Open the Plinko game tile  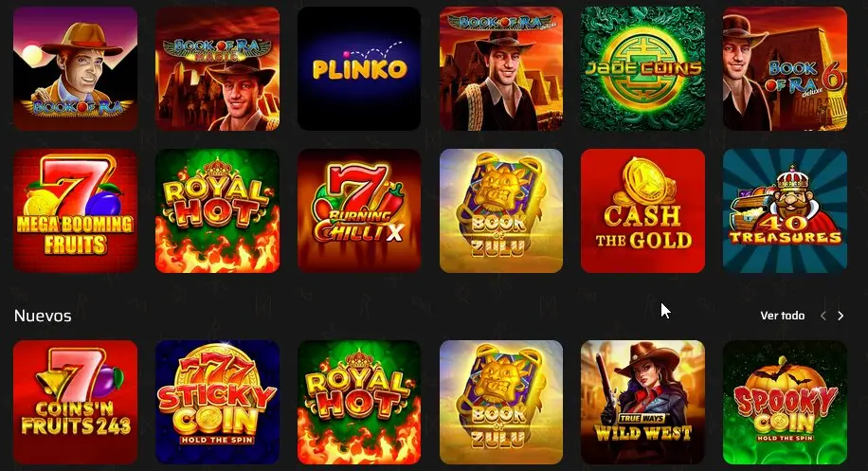[359, 68]
